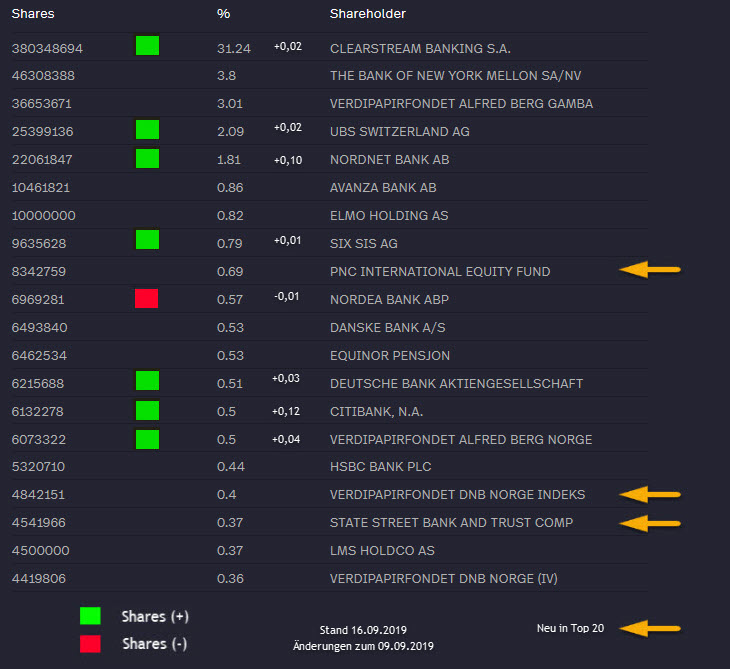Select ELMO HOLDING AS name
730x669 pixels.
389,216
